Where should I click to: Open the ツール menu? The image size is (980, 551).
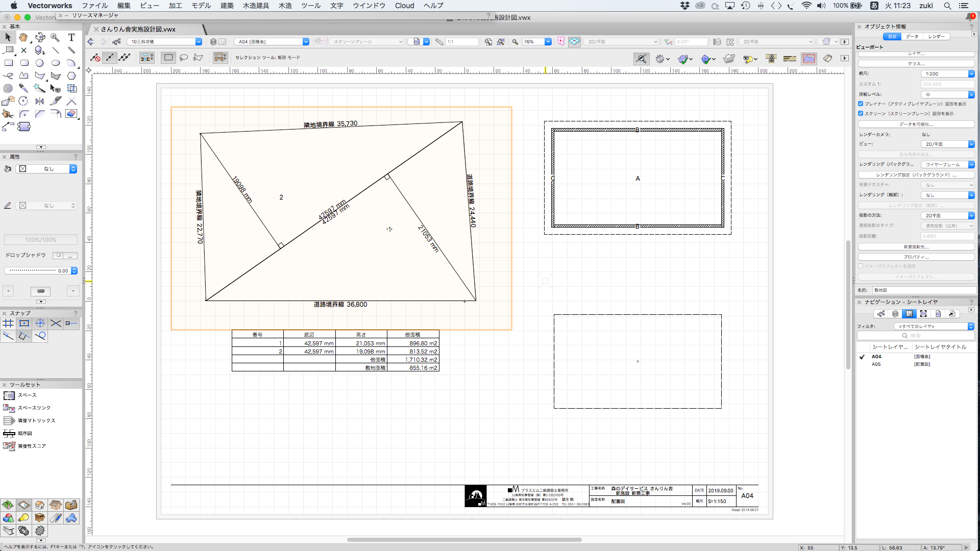point(311,6)
